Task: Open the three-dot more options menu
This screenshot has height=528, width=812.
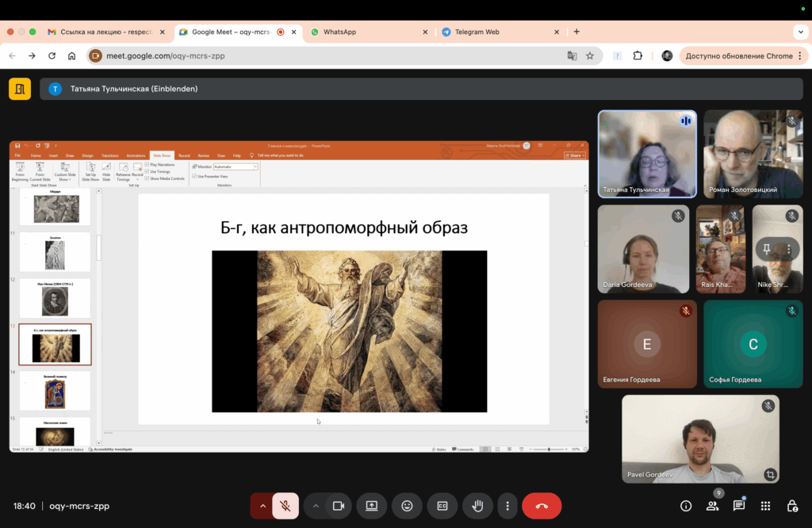Action: (507, 506)
